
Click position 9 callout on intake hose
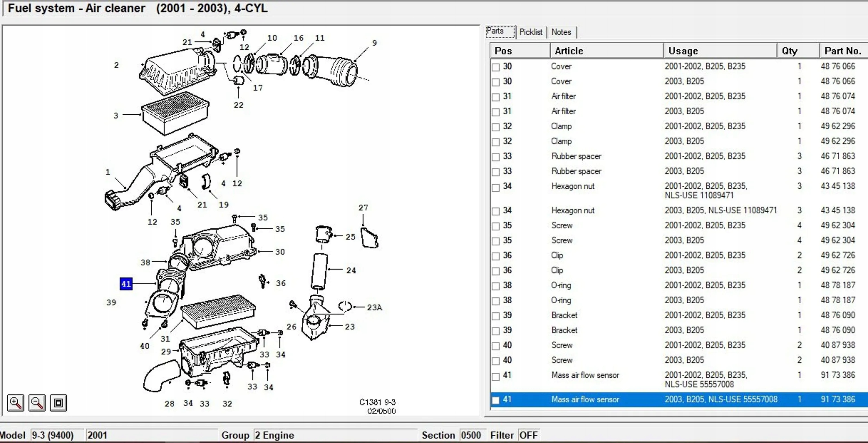click(x=374, y=43)
